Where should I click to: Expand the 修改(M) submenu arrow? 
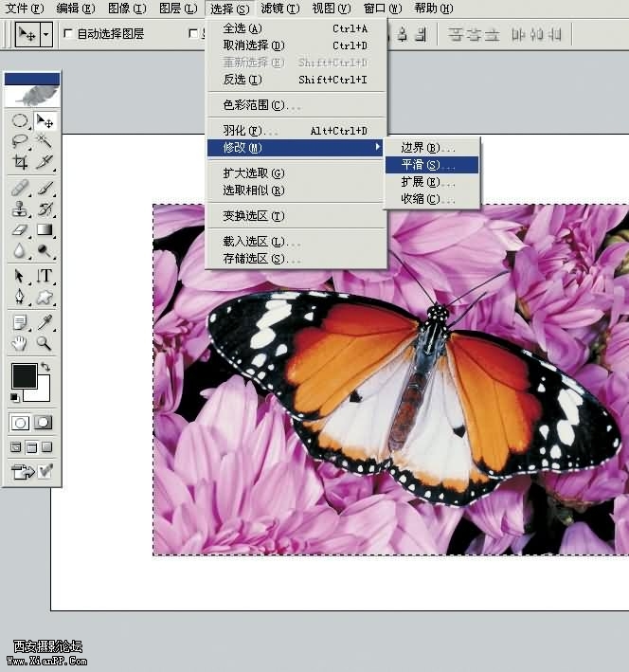pyautogui.click(x=377, y=147)
